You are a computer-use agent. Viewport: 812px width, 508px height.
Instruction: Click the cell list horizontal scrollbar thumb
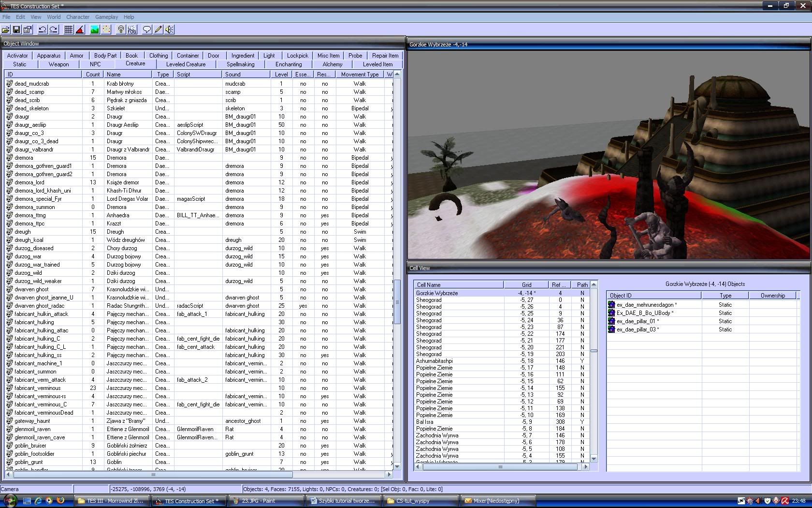[x=500, y=467]
